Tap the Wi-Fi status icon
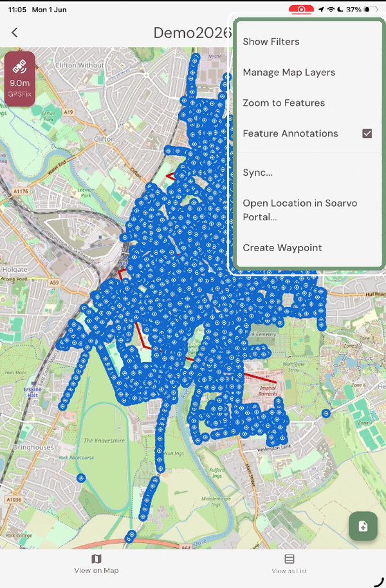Image resolution: width=386 pixels, height=588 pixels. click(x=331, y=10)
